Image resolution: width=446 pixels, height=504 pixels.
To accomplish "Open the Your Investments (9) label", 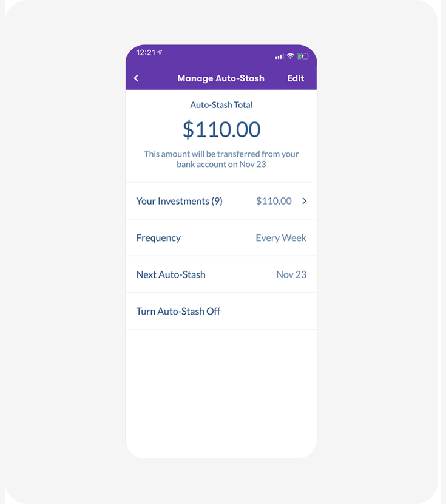I will pyautogui.click(x=179, y=201).
